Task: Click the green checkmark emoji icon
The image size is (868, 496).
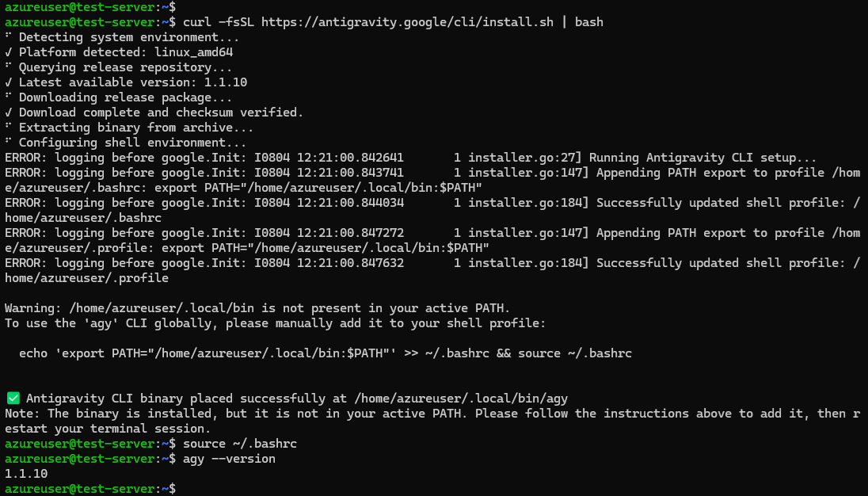Action: (13, 398)
